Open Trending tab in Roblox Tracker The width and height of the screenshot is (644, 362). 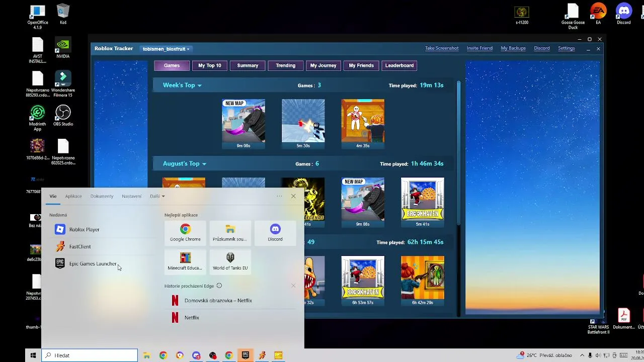coord(285,65)
